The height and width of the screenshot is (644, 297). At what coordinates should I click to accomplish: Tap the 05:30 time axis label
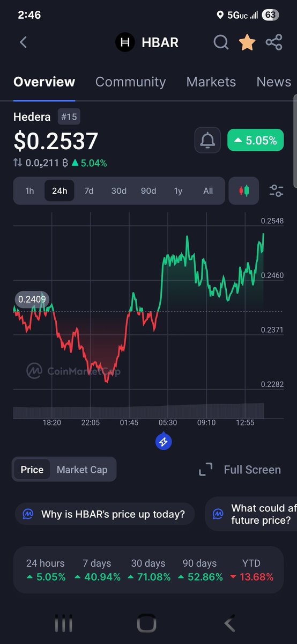pos(168,423)
